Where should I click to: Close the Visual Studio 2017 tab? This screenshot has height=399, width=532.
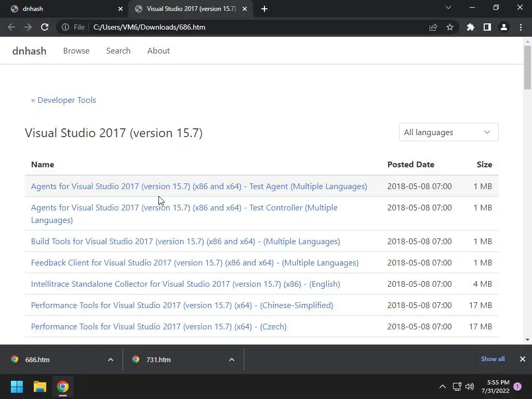coord(245,9)
